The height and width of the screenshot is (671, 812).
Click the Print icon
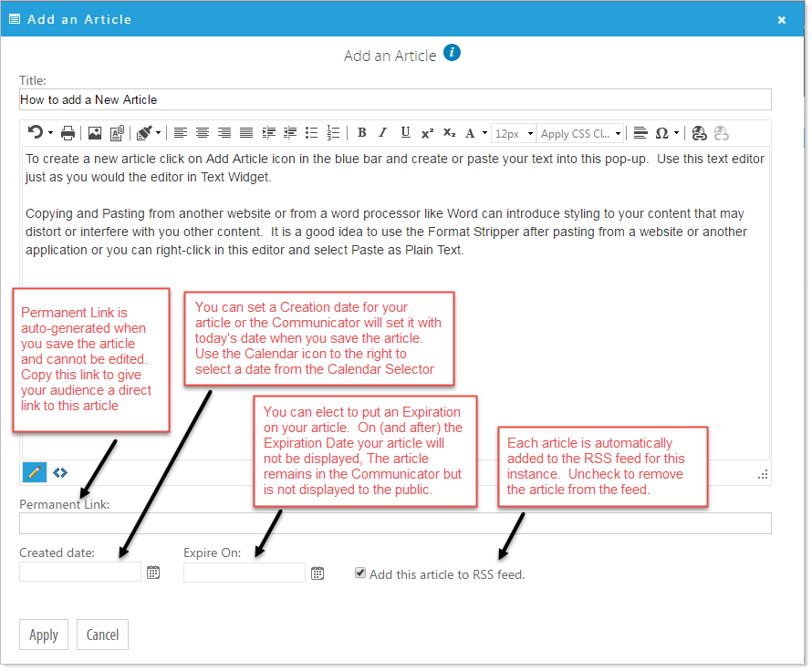pos(68,133)
